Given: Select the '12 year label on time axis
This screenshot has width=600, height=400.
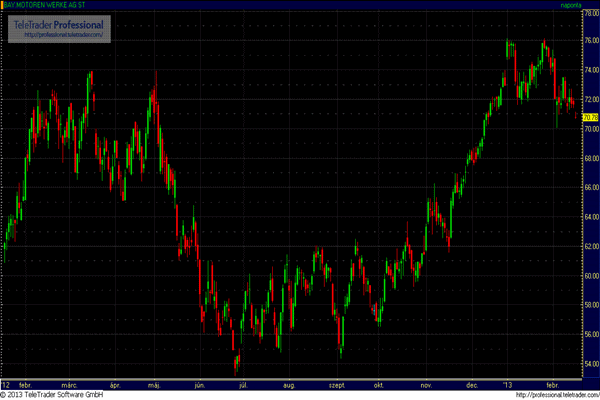Looking at the screenshot, I should (7, 384).
